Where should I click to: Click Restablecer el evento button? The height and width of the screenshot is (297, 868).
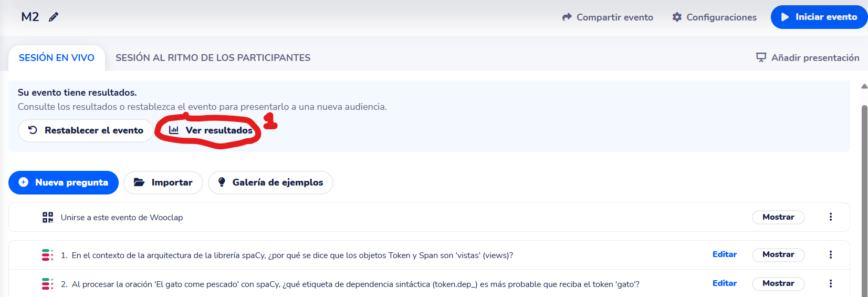coord(86,130)
